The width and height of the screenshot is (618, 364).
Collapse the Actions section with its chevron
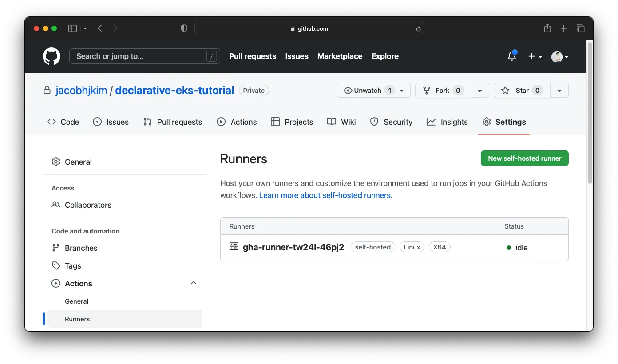coord(193,283)
